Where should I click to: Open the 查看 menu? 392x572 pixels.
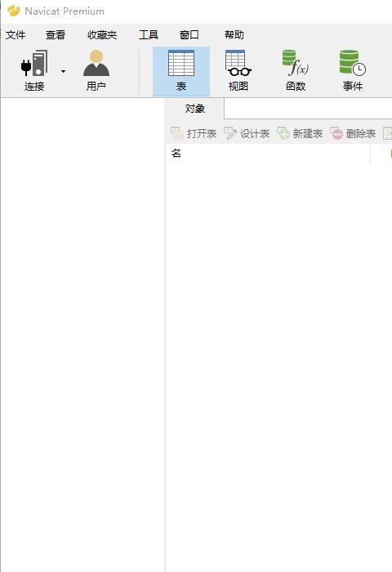[56, 35]
